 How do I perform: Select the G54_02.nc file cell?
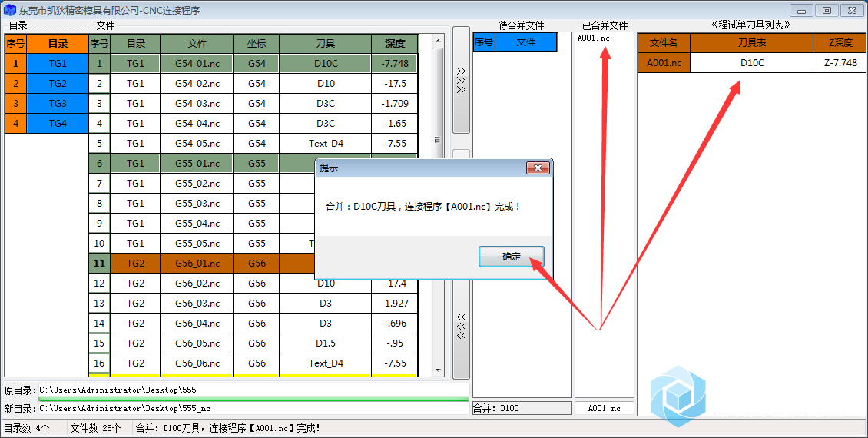tap(197, 83)
